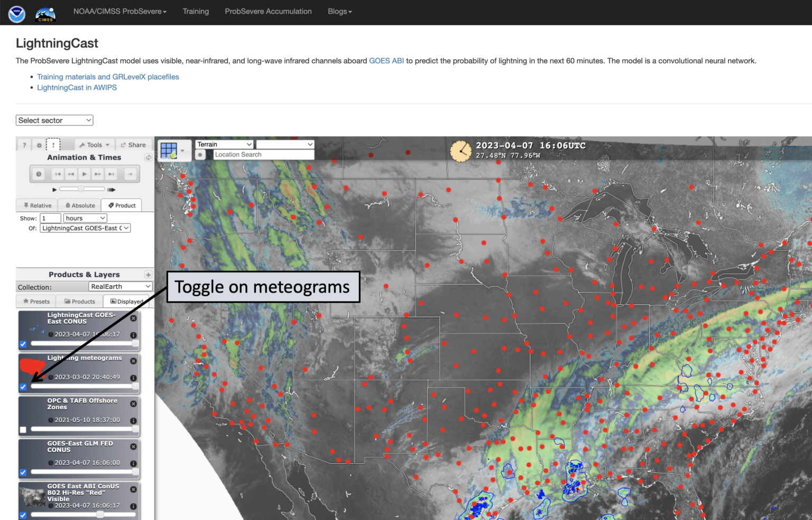
Task: Click the rewind-to-start animation icon
Action: (58, 174)
